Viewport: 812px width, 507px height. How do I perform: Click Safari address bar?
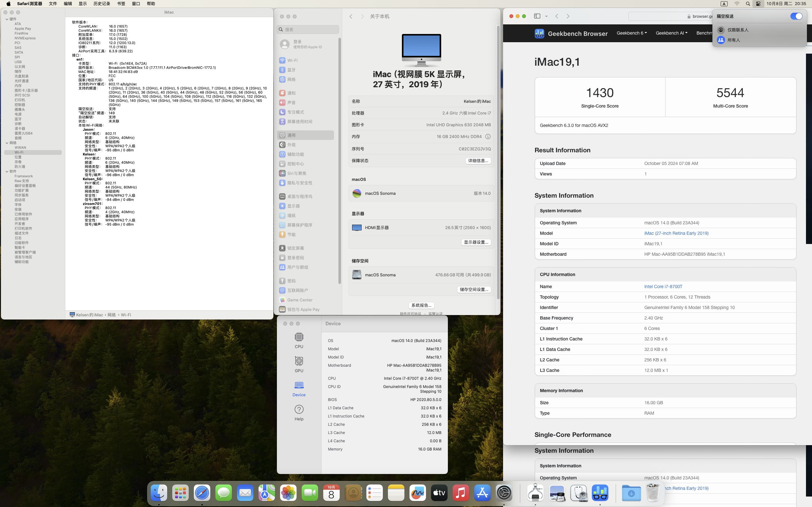click(670, 16)
